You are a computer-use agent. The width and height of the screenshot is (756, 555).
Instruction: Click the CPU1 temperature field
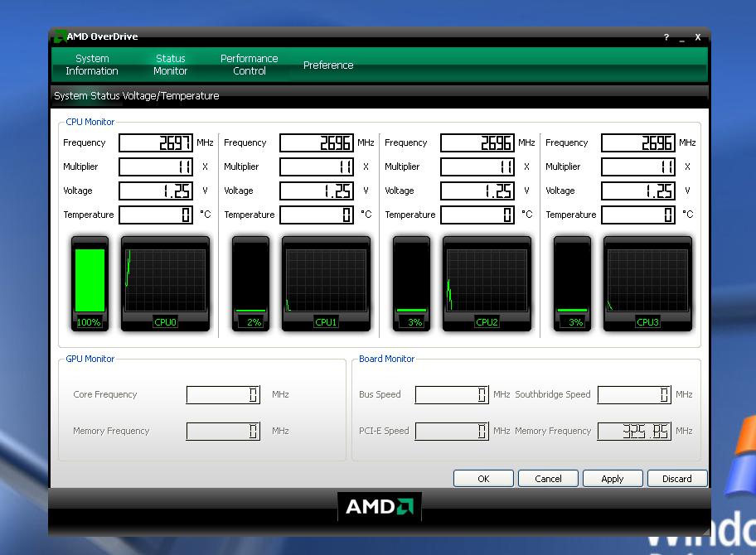pos(317,215)
